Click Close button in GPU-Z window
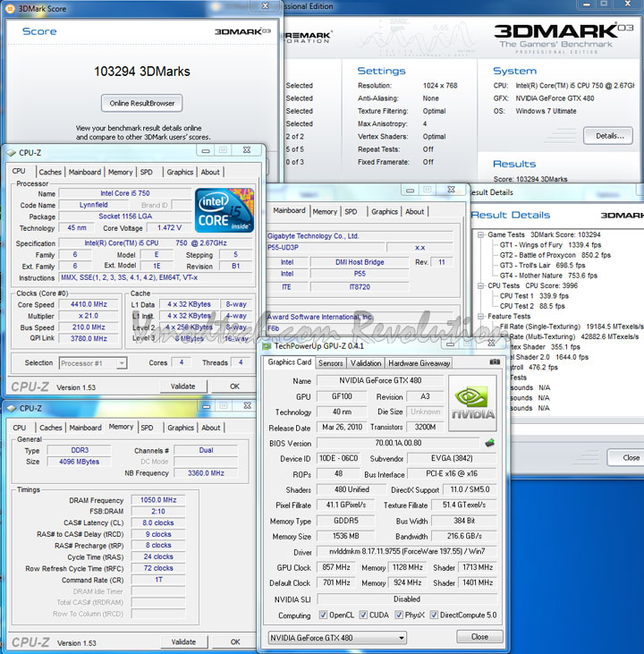The width and height of the screenshot is (644, 654). pos(479,637)
